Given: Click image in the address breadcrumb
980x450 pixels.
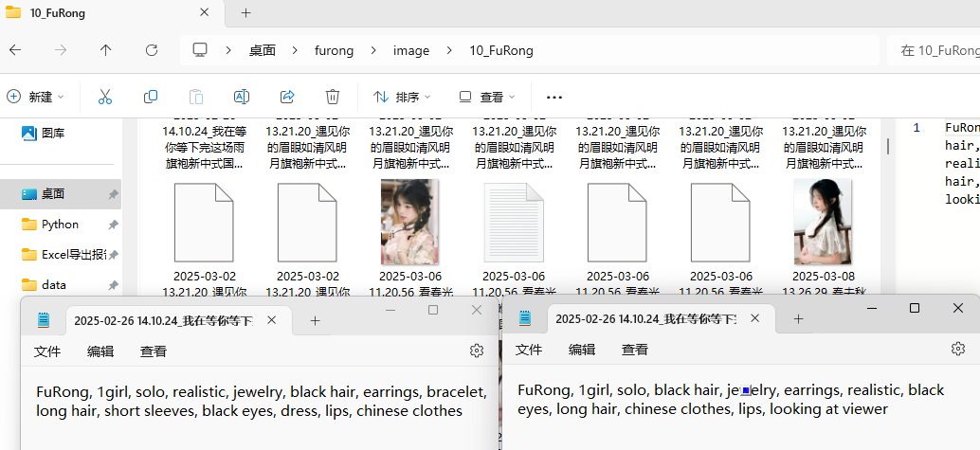Looking at the screenshot, I should click(x=411, y=50).
